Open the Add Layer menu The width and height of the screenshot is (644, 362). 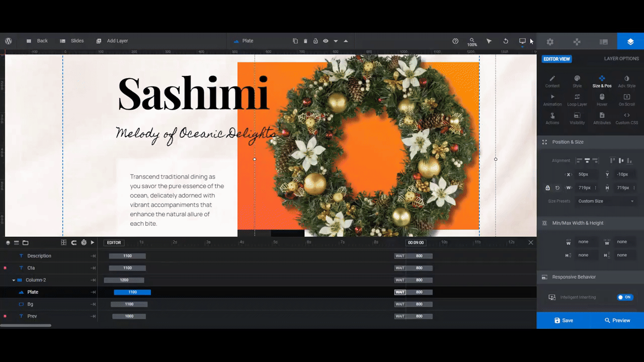112,41
